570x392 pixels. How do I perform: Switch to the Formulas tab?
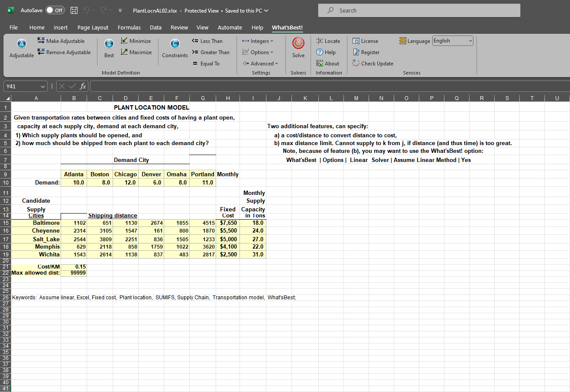(x=129, y=27)
